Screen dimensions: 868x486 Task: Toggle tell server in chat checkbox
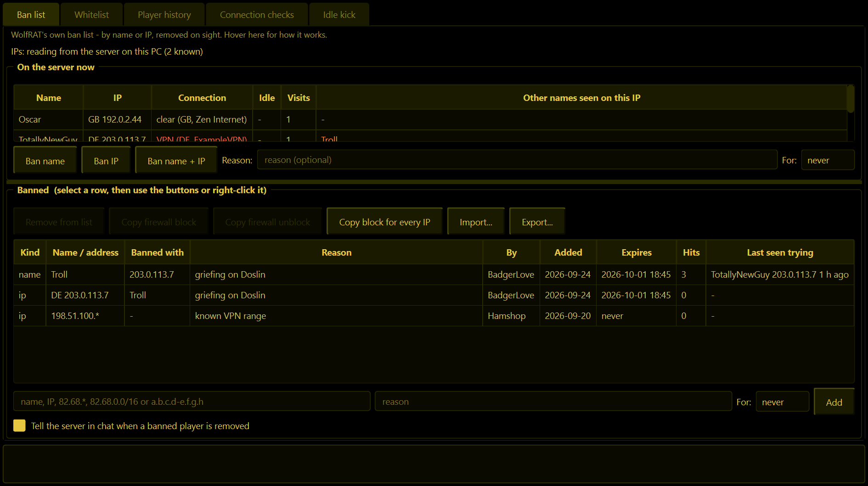pyautogui.click(x=19, y=425)
